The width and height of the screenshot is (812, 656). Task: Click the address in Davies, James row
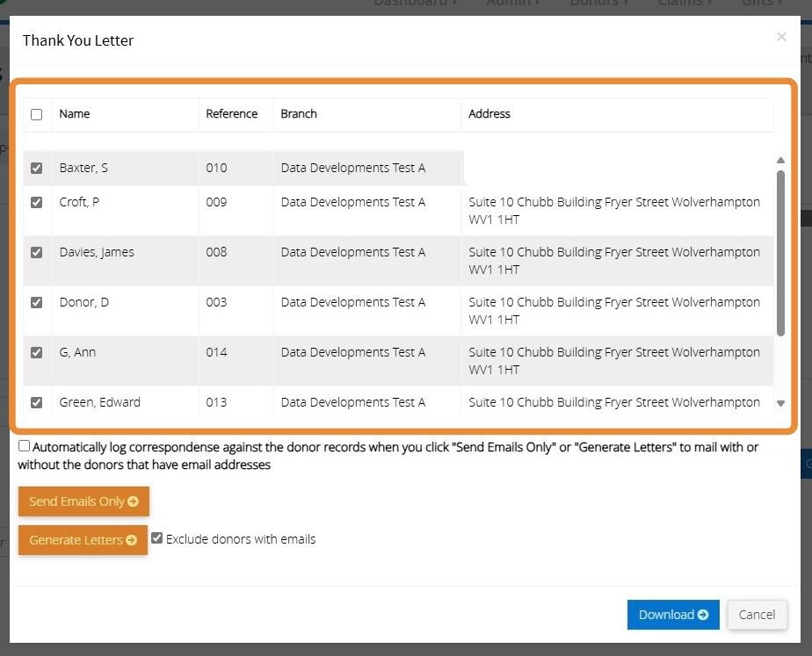click(614, 261)
